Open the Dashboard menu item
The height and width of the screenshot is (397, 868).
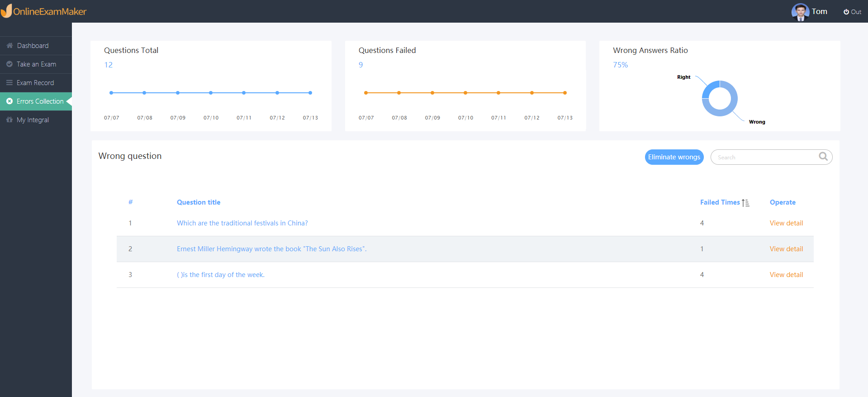pyautogui.click(x=36, y=46)
